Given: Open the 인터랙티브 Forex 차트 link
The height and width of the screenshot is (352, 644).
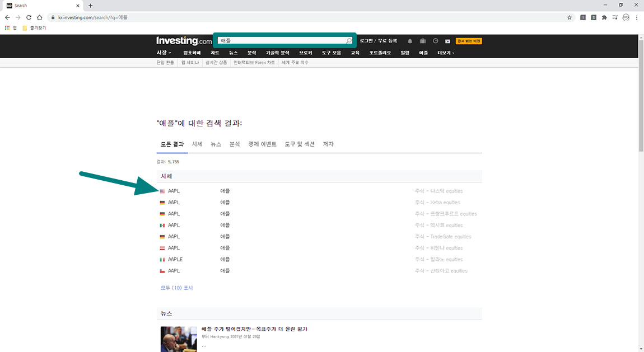Looking at the screenshot, I should click(254, 62).
